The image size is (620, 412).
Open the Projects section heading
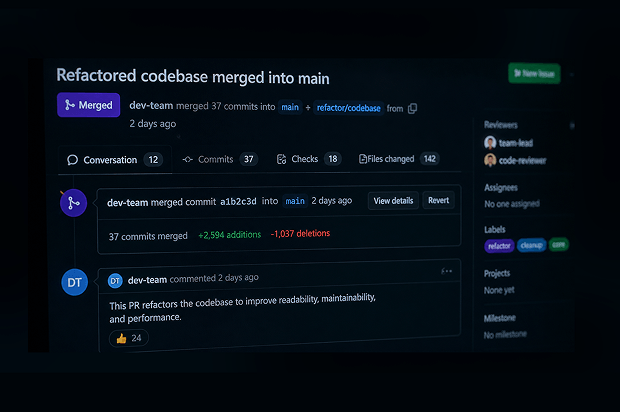click(497, 273)
